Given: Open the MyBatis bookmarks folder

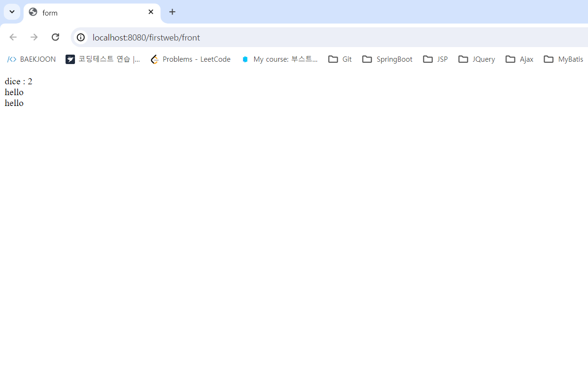Looking at the screenshot, I should click(564, 59).
